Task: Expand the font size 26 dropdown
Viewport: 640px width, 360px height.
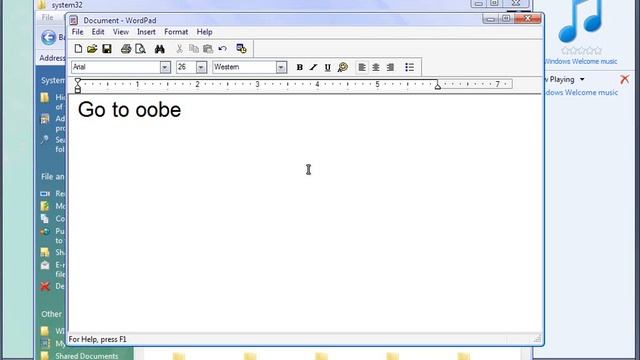Action: click(201, 67)
